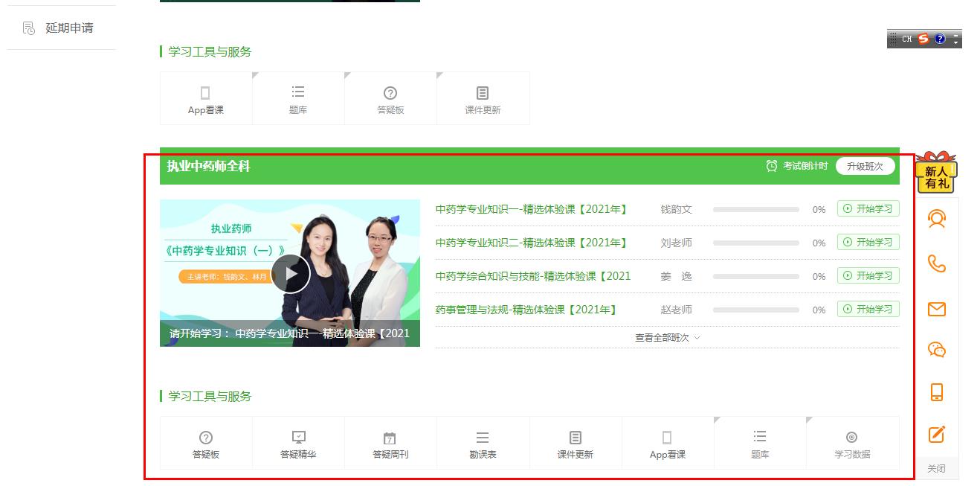Select 延期申请 in left sidebar menu
Viewport: 980px width, 486px height.
point(69,28)
